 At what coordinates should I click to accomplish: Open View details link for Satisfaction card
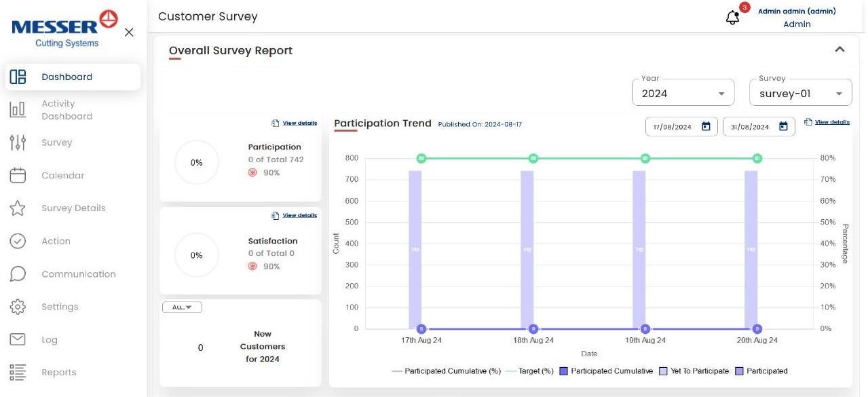tap(299, 216)
